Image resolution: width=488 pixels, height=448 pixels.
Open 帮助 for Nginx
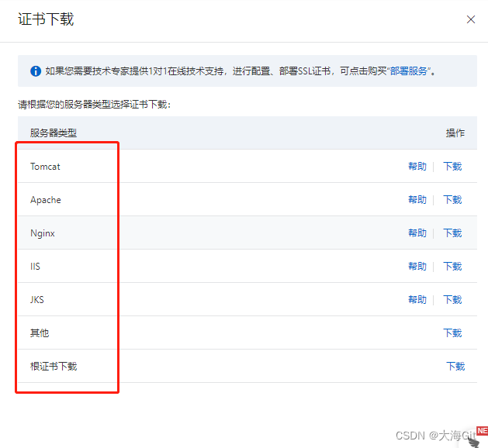[417, 233]
